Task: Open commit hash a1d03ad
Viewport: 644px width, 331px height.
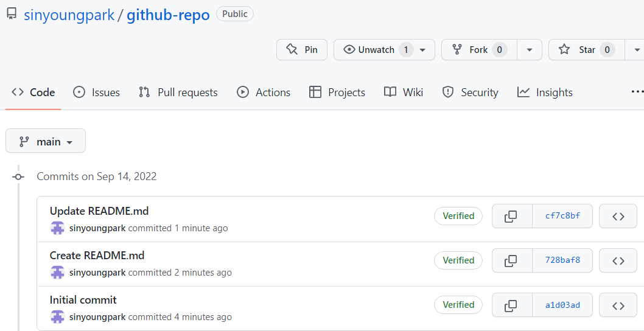Action: [x=562, y=305]
